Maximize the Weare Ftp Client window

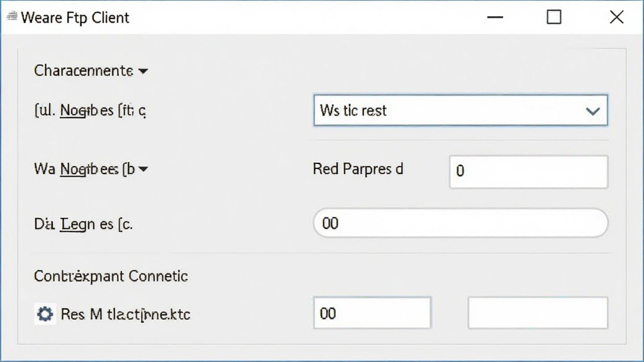click(554, 17)
